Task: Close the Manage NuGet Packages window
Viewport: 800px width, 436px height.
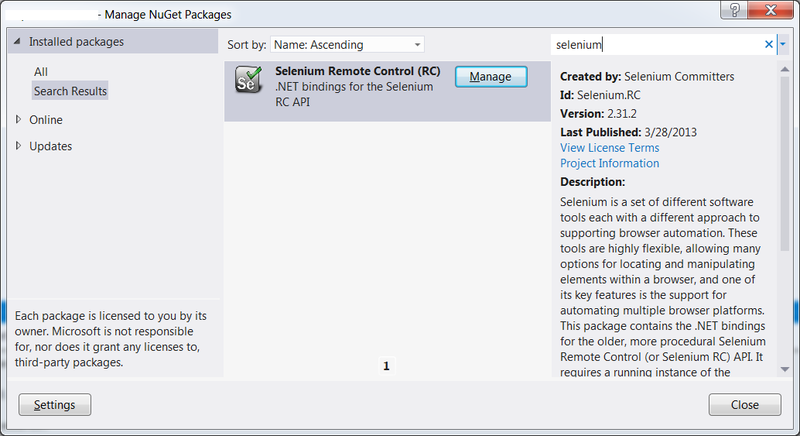Action: click(x=771, y=10)
